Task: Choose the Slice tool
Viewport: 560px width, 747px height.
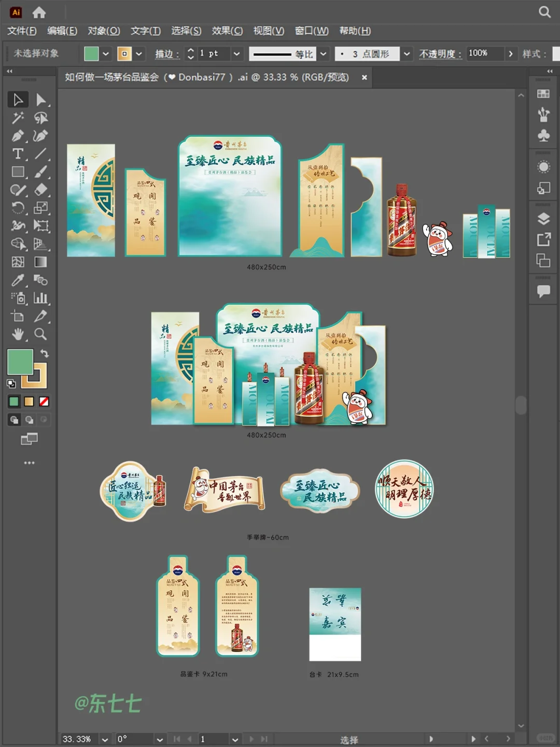Action: click(40, 316)
